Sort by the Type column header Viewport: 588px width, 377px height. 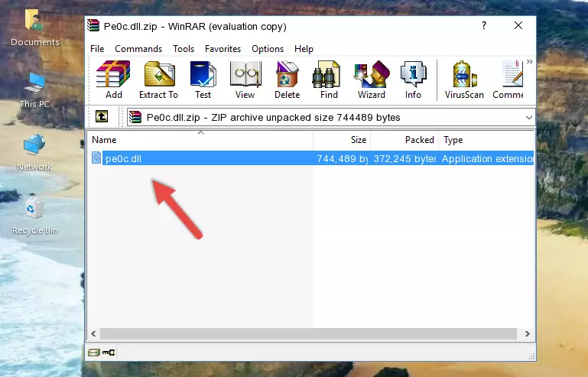pyautogui.click(x=486, y=139)
